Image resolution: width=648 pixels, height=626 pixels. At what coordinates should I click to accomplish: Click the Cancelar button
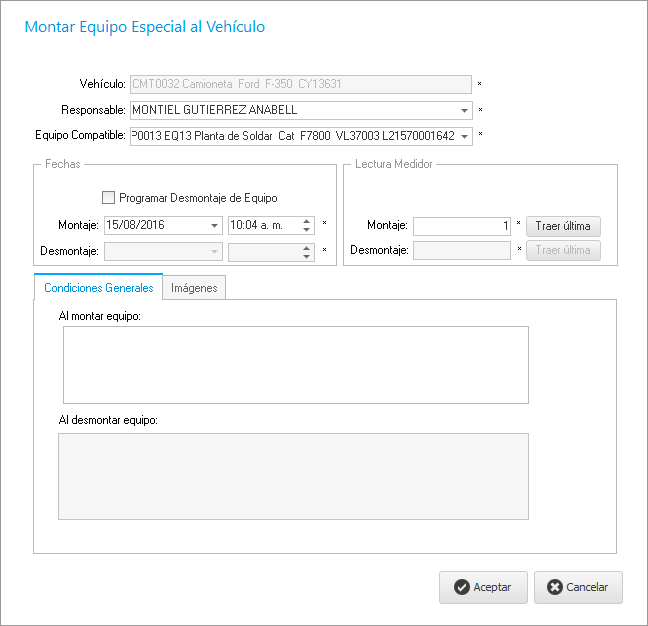click(578, 588)
